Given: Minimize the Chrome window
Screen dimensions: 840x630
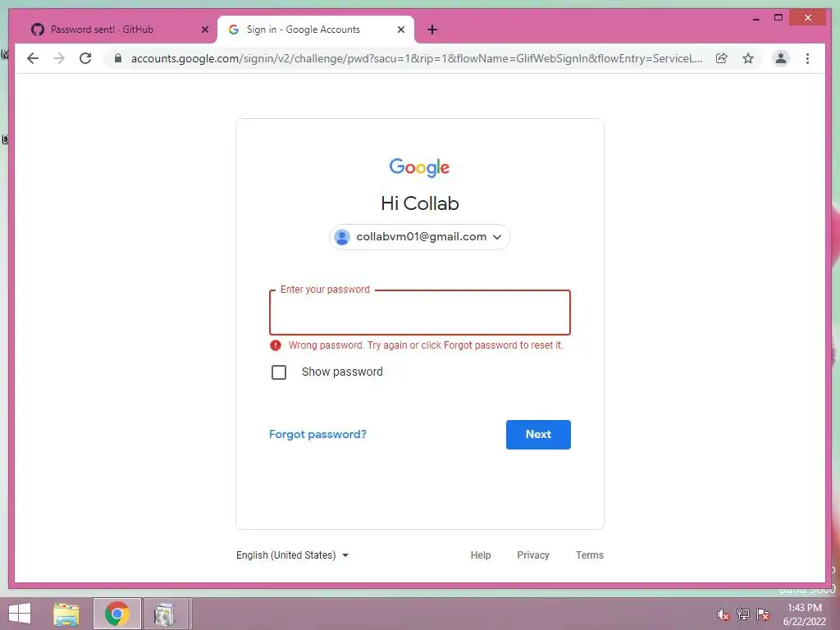Looking at the screenshot, I should [x=756, y=18].
